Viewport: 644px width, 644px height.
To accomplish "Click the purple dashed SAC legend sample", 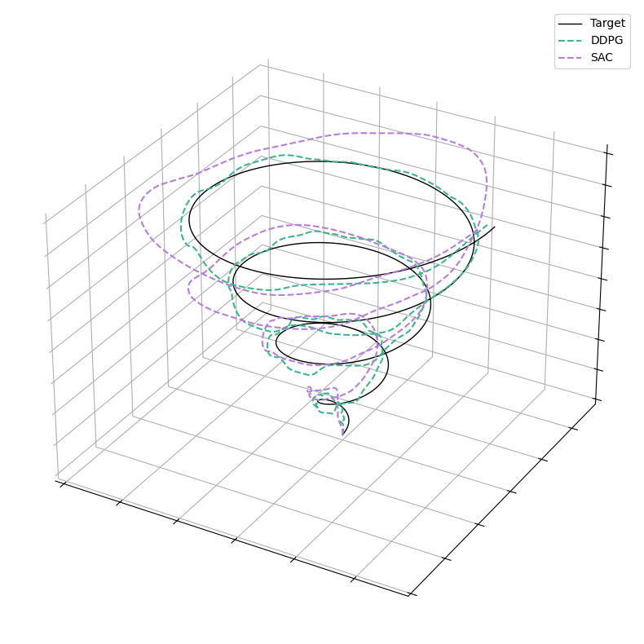I will click(x=570, y=58).
